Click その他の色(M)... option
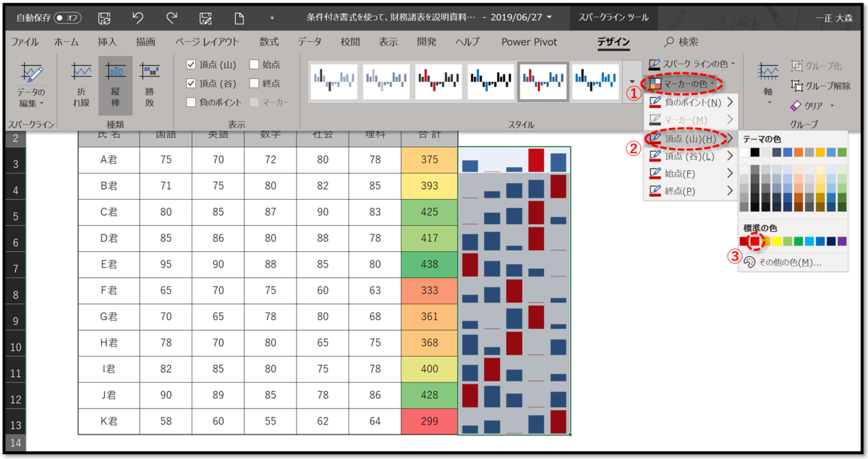Viewport: 868px width, 459px height. [793, 262]
